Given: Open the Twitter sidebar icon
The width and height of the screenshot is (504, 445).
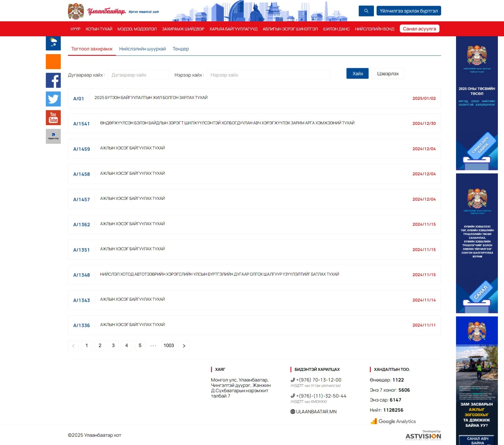Looking at the screenshot, I should coord(53,99).
